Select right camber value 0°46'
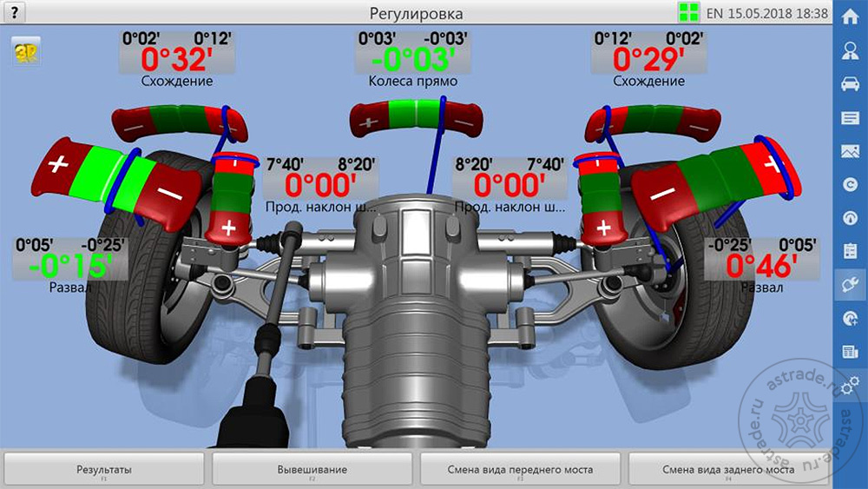 [x=762, y=267]
